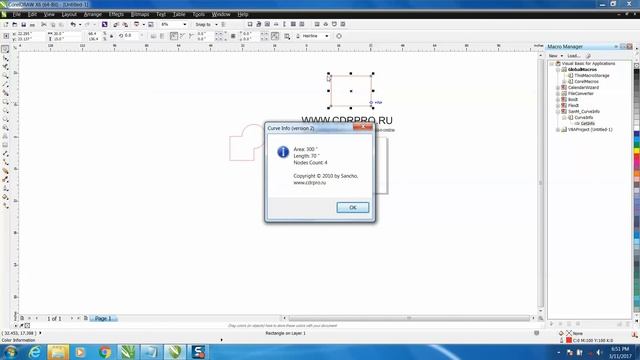Screen dimensions: 640x360
Task: Select the Crop tool in toolbox
Action: 5,67
